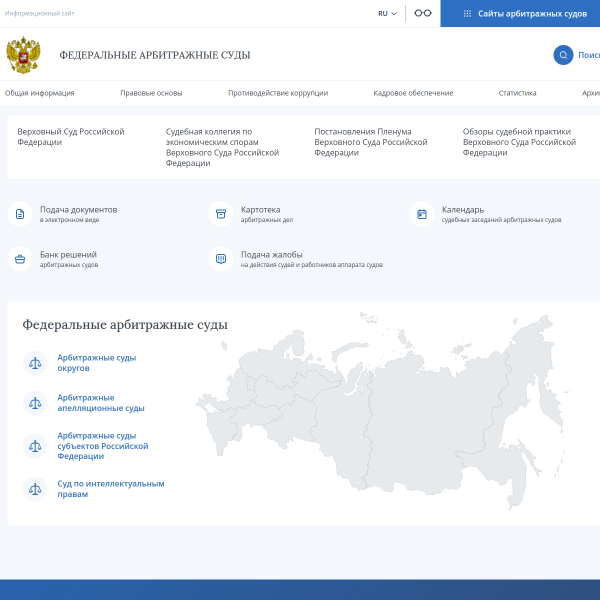This screenshot has height=600, width=600.
Task: Click the Картотека archive box icon
Action: tap(221, 214)
